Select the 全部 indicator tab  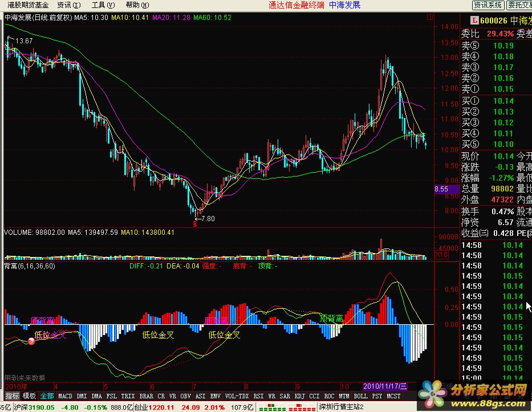click(47, 396)
